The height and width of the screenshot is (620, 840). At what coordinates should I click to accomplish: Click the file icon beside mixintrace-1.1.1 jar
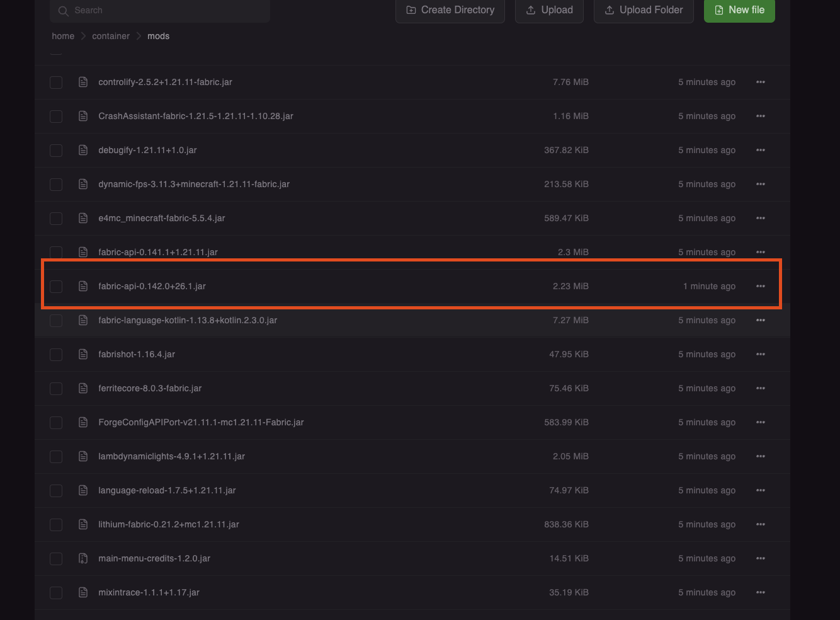point(83,592)
